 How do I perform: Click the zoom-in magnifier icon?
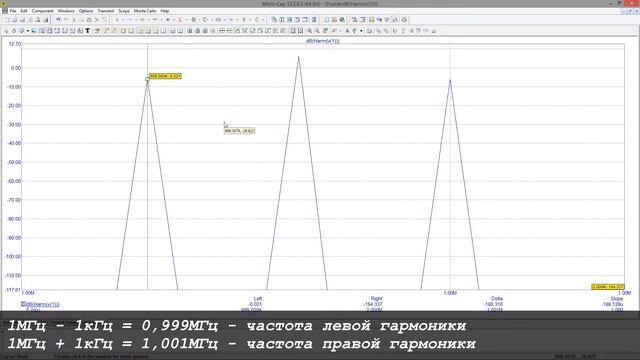[x=310, y=31]
